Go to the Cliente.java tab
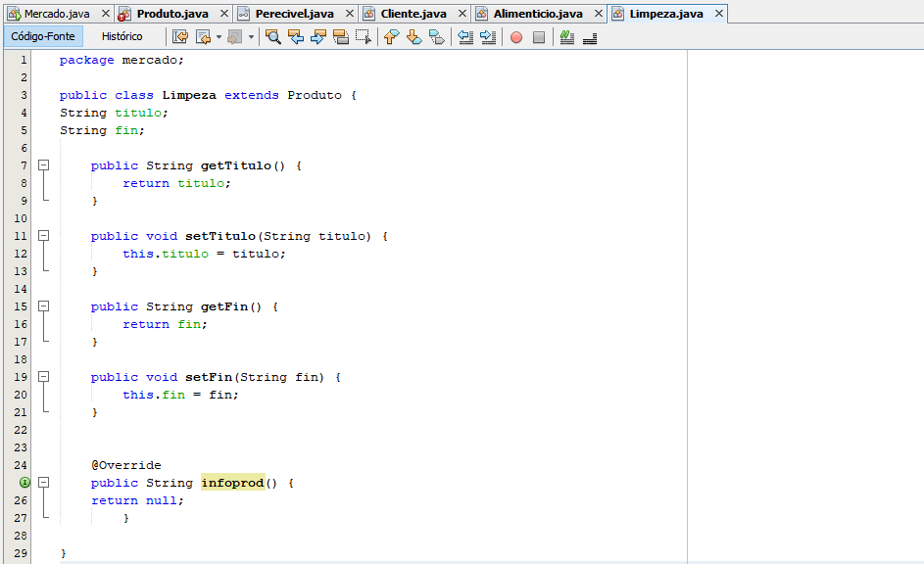Image resolution: width=924 pixels, height=564 pixels. point(413,14)
